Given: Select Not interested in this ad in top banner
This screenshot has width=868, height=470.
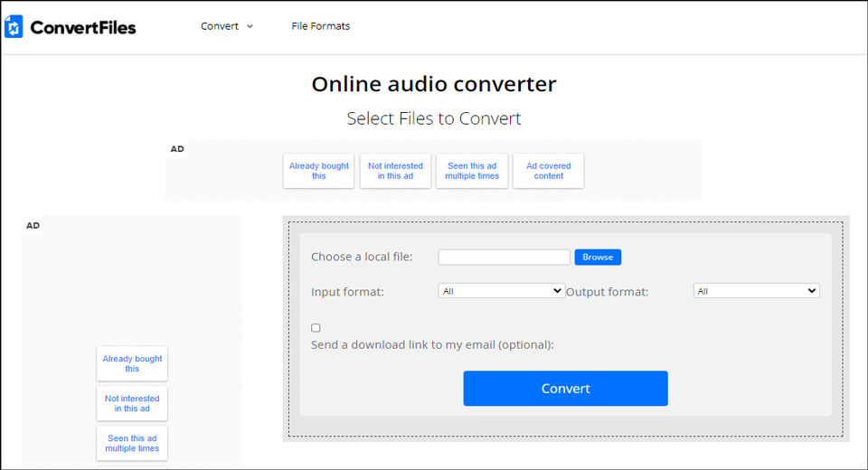Looking at the screenshot, I should (395, 171).
